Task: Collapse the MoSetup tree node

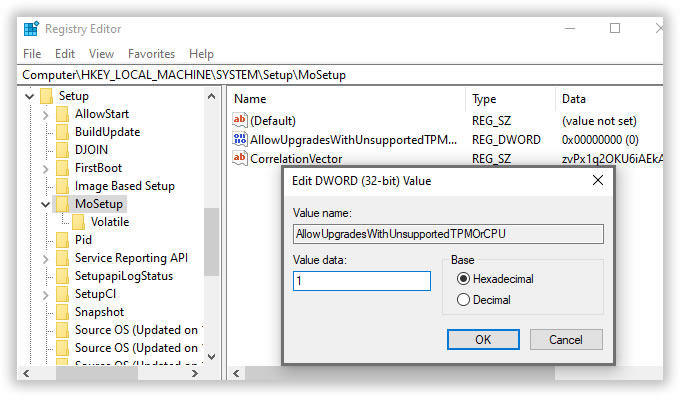Action: [x=46, y=204]
